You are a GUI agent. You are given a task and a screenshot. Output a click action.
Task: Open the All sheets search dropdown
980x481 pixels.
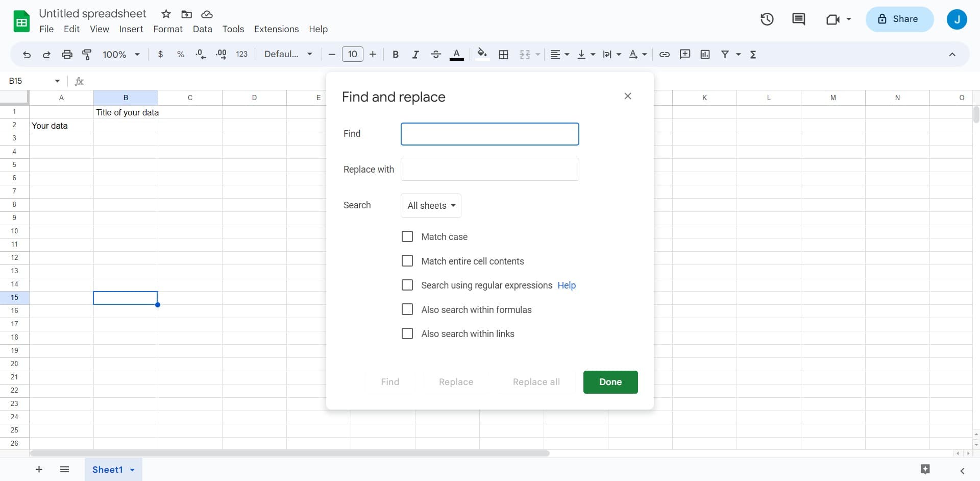coord(430,205)
